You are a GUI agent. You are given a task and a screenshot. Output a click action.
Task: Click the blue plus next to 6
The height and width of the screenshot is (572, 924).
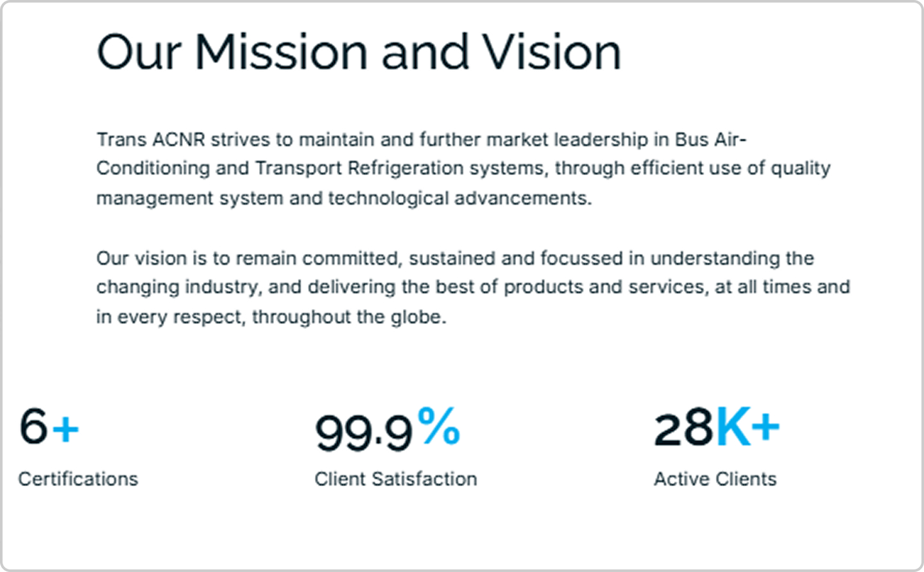point(65,429)
